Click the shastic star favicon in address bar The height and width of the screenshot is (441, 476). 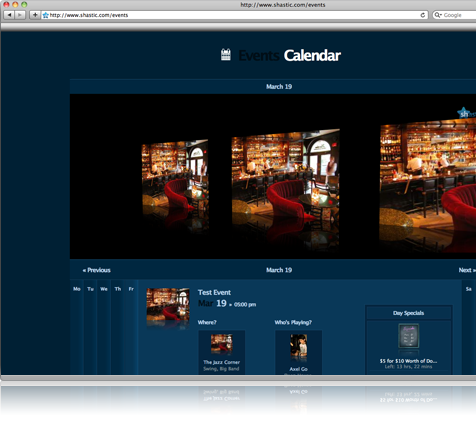pyautogui.click(x=46, y=15)
